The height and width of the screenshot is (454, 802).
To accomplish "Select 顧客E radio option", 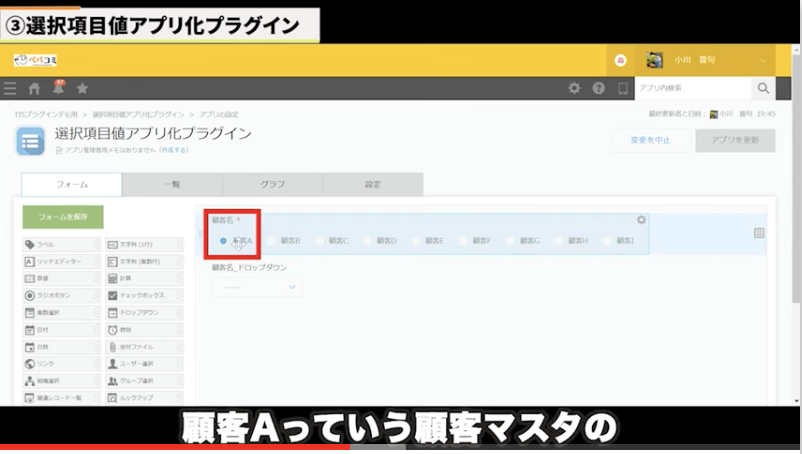I will (415, 241).
